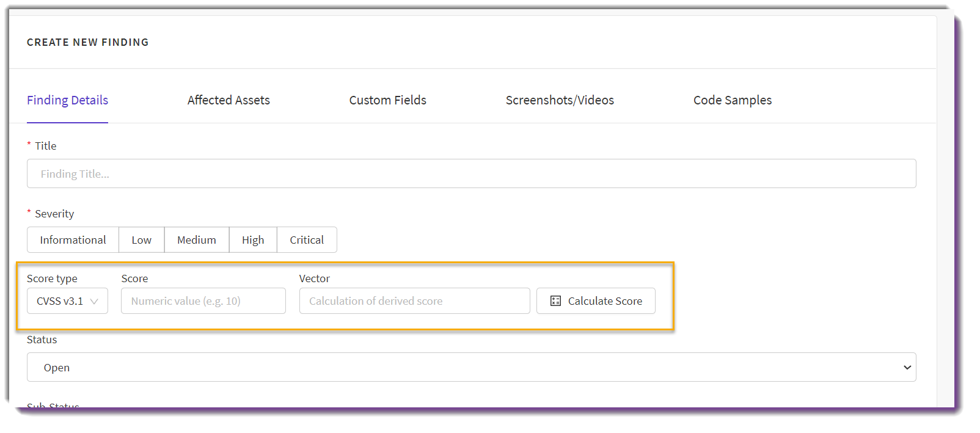Switch to the Affected Assets tab
The height and width of the screenshot is (433, 980).
229,100
